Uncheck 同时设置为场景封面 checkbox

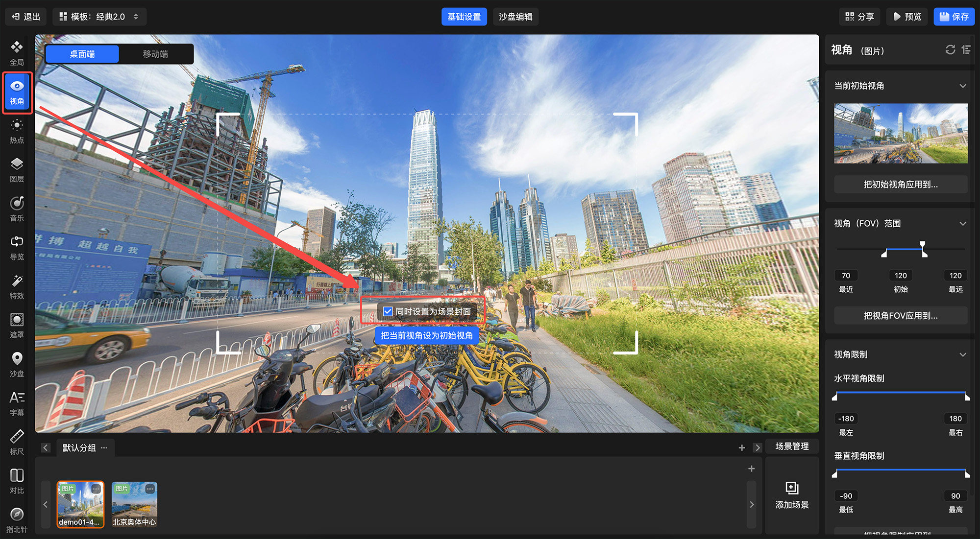tap(388, 311)
